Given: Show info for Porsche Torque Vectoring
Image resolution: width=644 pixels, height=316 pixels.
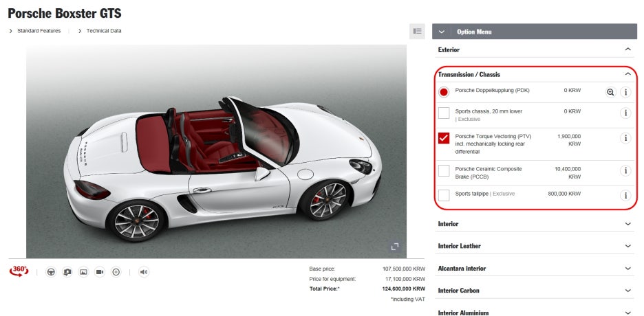Looking at the screenshot, I should pyautogui.click(x=625, y=138).
